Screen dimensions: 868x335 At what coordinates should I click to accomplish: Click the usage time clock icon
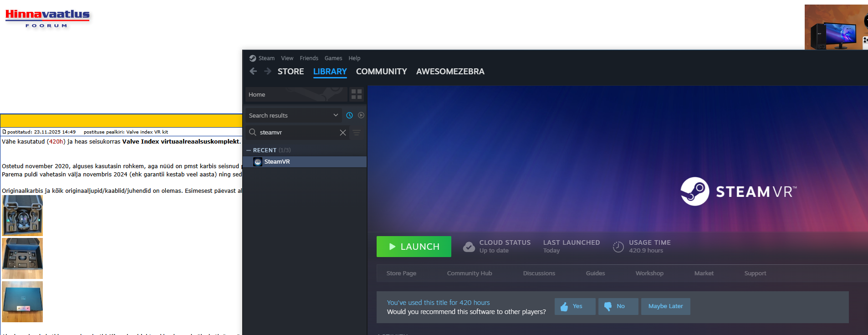click(618, 247)
